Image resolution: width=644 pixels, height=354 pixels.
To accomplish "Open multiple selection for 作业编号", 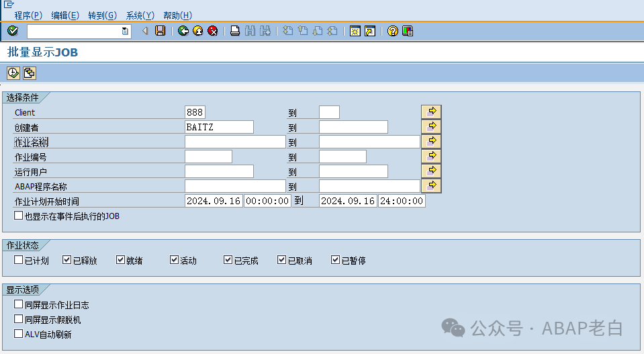I will tap(431, 156).
